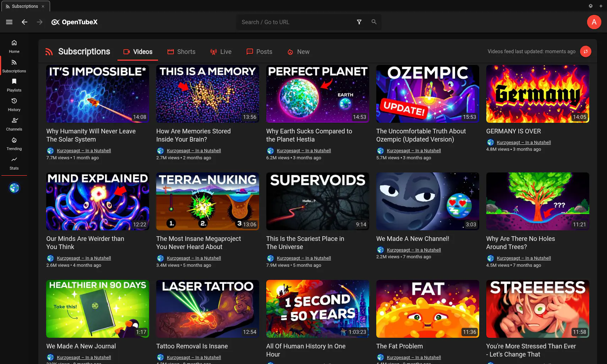This screenshot has height=364, width=607.
Task: Open 'All Of Human History In One Hour' title
Action: [306, 350]
